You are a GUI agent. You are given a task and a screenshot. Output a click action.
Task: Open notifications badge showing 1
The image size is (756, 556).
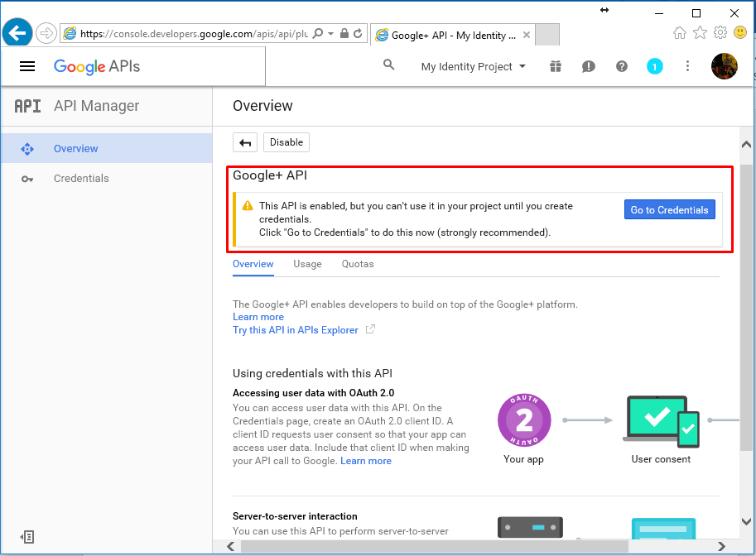654,66
